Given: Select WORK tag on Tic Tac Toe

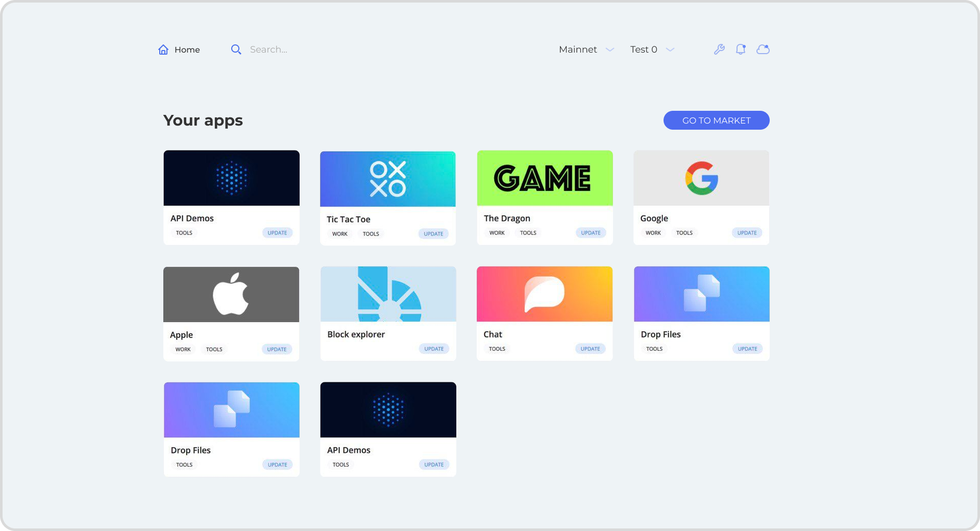Looking at the screenshot, I should (340, 234).
